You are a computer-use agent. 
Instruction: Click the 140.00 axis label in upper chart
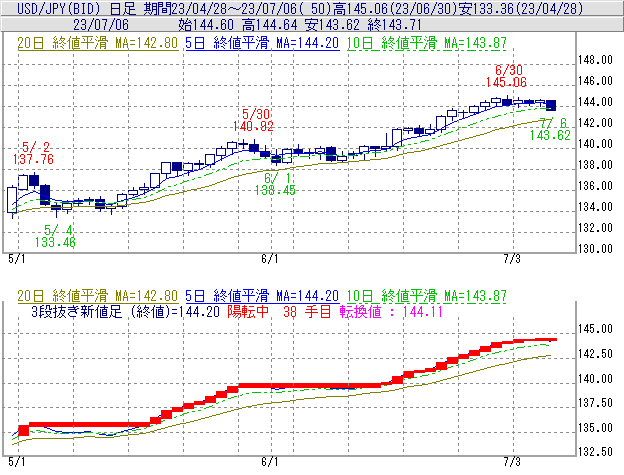click(595, 144)
